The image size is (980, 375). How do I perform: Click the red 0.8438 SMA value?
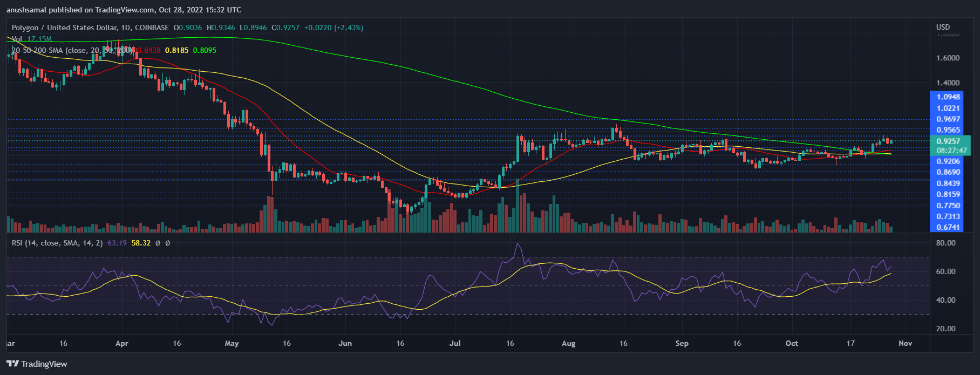pyautogui.click(x=149, y=50)
